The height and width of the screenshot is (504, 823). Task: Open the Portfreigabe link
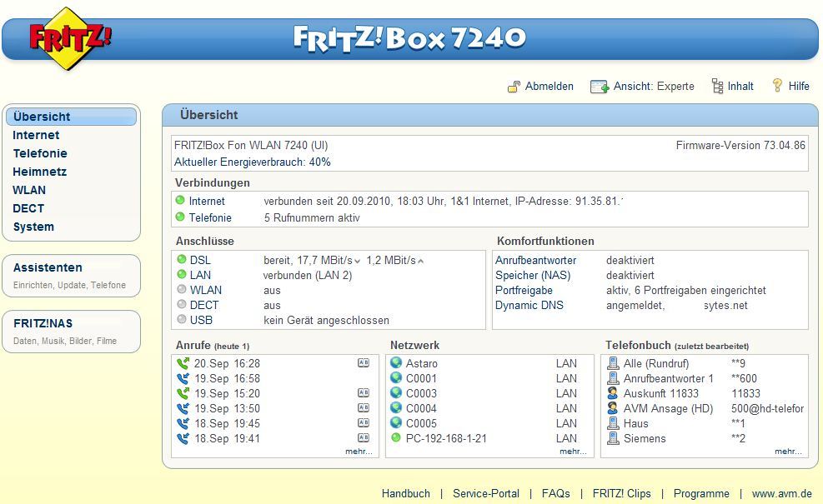(x=524, y=290)
